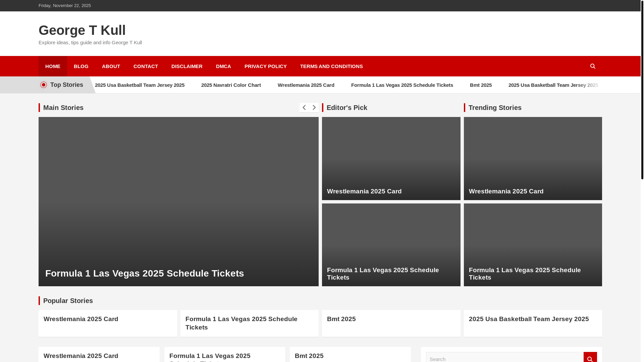
Task: Open Formula 1 Las Vegas ticker link
Action: pos(402,85)
